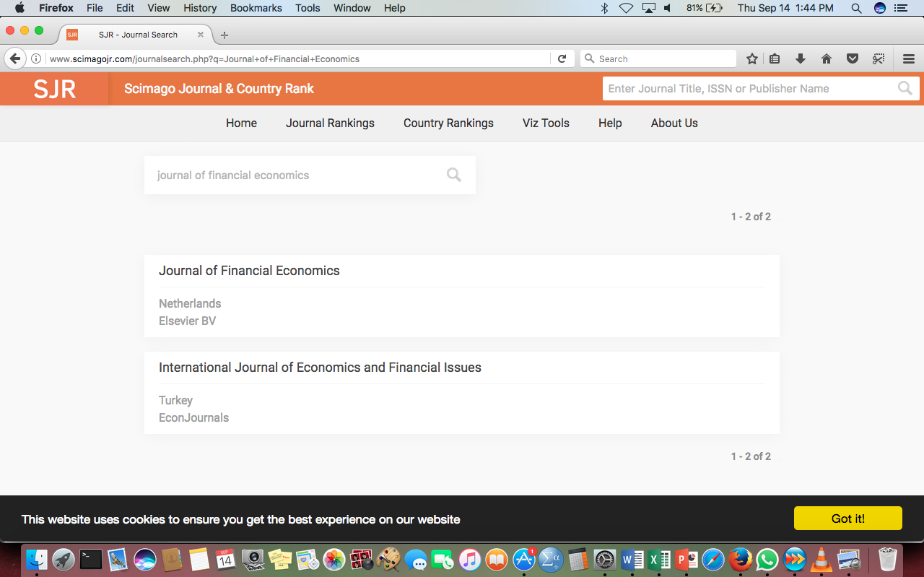Click the Turkey country text

[175, 400]
